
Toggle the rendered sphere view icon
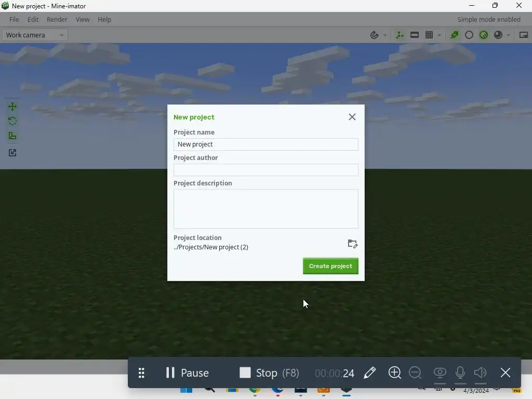498,35
